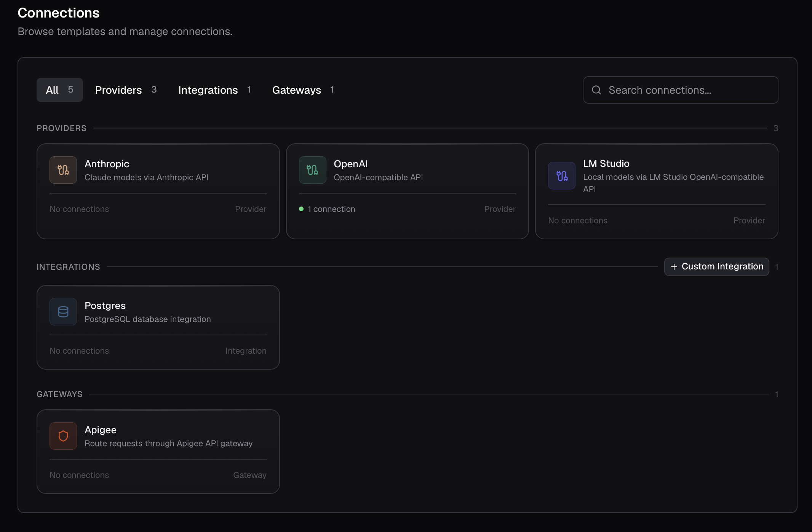Click 'Browse templates and manage connections.' subtitle
The height and width of the screenshot is (532, 812).
pyautogui.click(x=125, y=31)
